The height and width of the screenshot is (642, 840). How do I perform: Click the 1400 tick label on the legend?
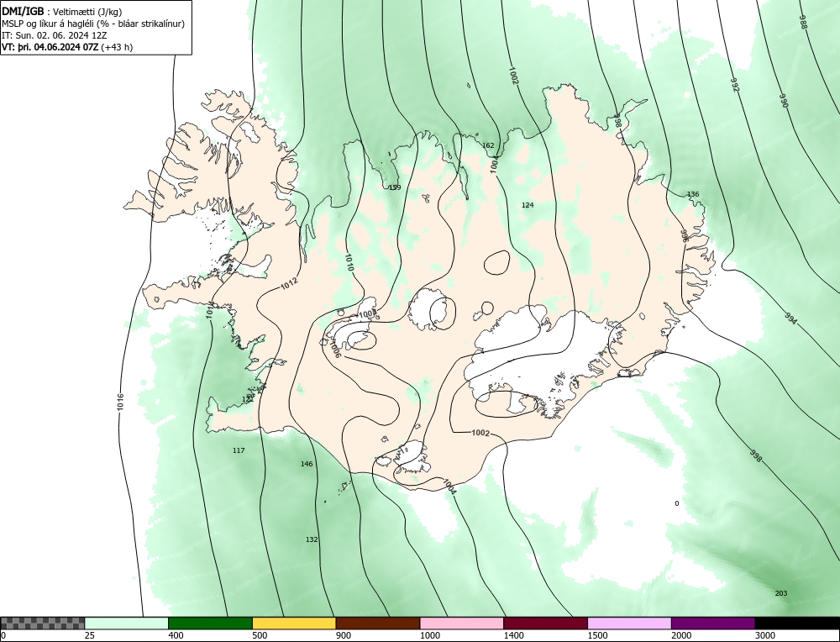pyautogui.click(x=514, y=636)
